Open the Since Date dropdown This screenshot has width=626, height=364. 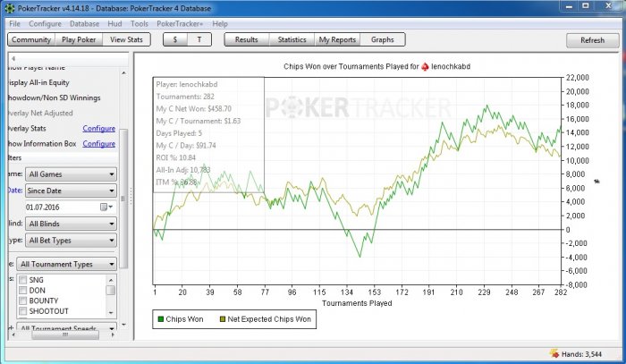pos(71,190)
